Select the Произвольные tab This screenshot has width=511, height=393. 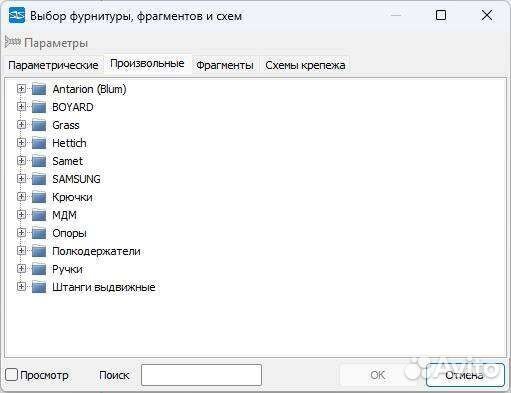click(x=147, y=63)
